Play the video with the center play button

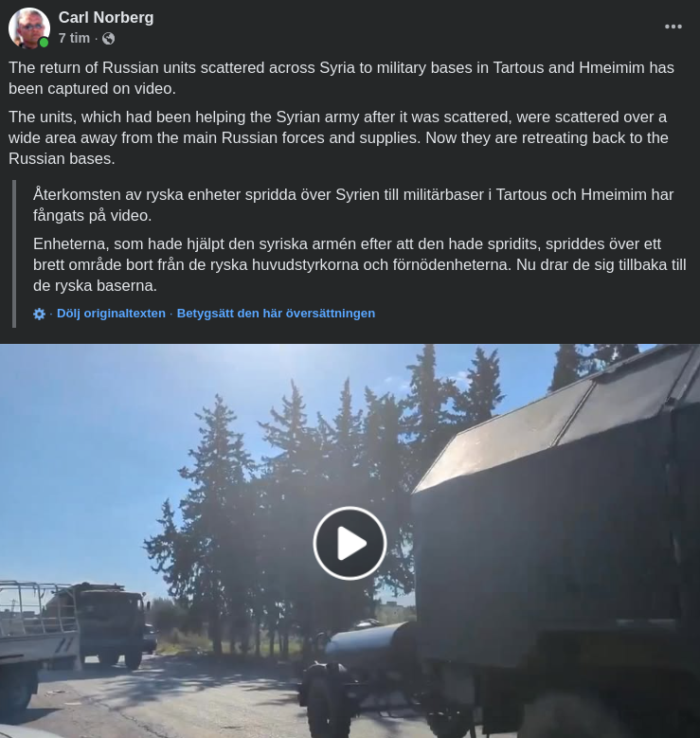(x=350, y=543)
